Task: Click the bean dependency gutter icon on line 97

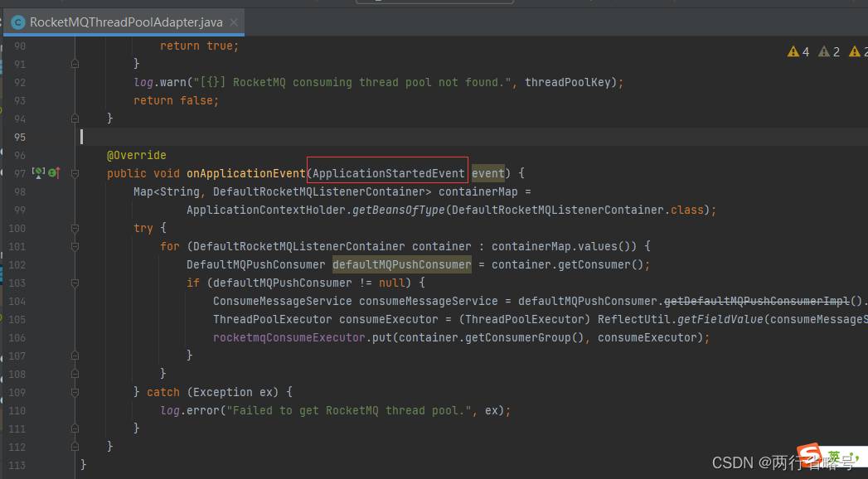Action: [38, 173]
